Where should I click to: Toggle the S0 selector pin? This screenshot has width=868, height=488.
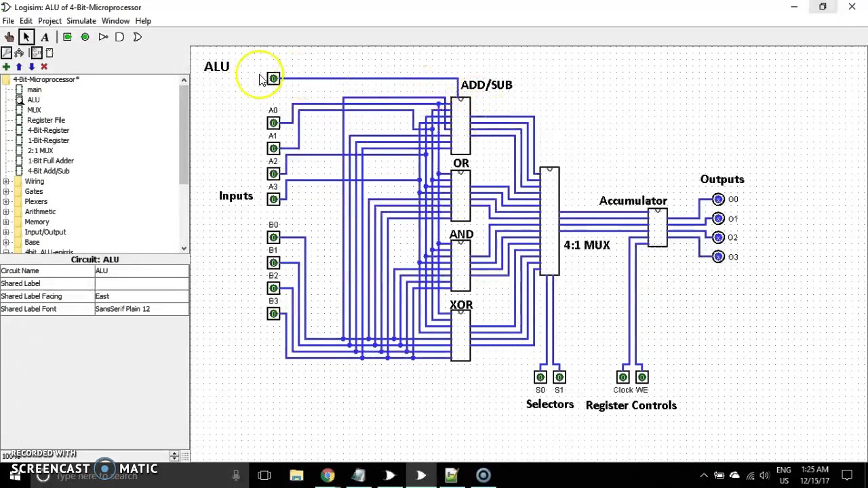(540, 377)
